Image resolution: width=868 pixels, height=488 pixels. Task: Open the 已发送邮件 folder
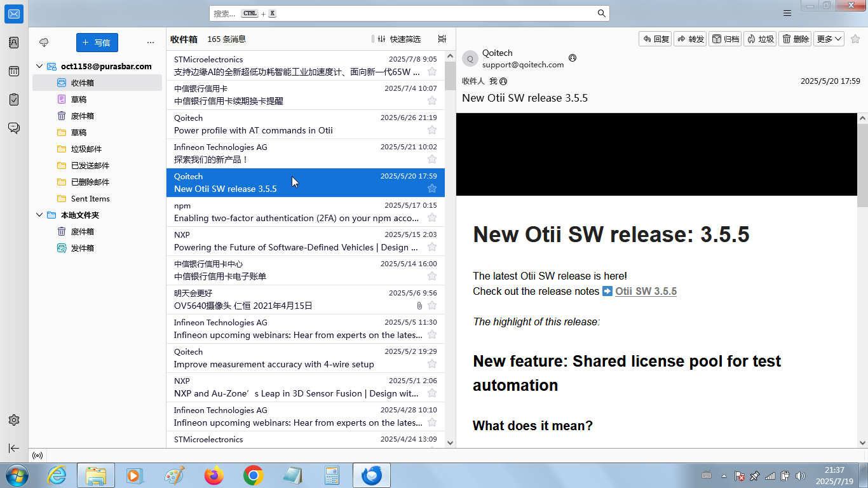click(x=97, y=165)
